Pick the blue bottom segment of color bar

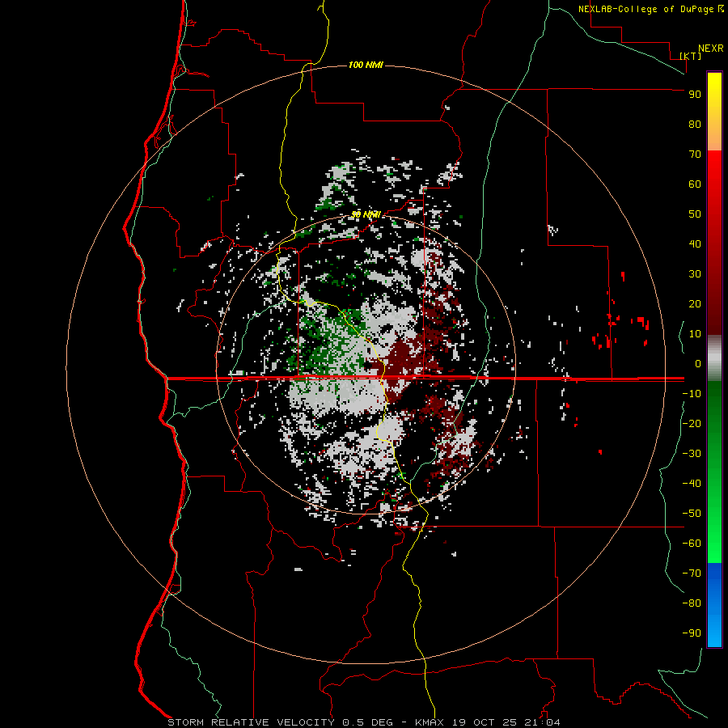click(x=714, y=604)
